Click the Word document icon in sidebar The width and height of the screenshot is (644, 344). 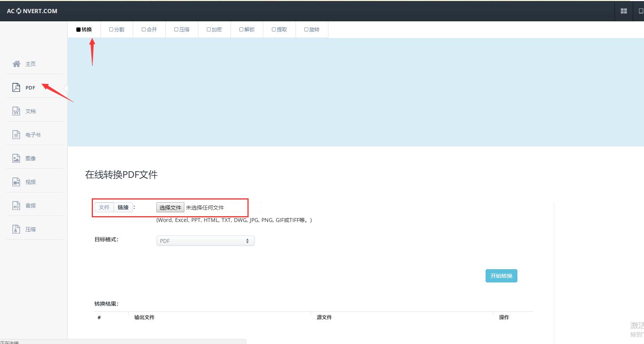pyautogui.click(x=16, y=111)
